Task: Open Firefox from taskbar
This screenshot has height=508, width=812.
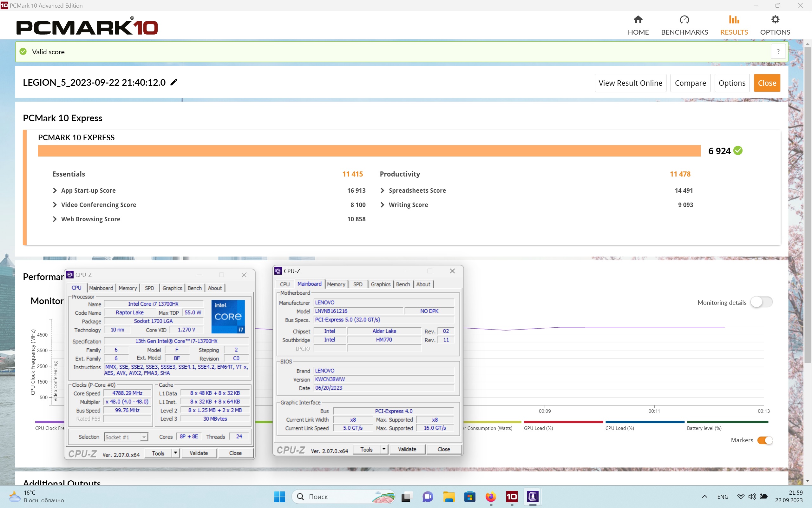Action: (491, 497)
